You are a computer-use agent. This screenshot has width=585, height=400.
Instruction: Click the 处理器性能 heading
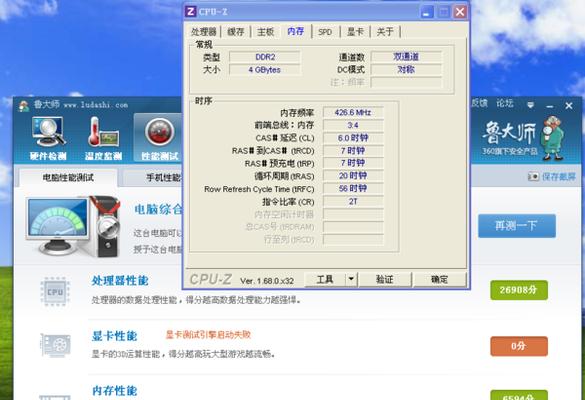120,281
